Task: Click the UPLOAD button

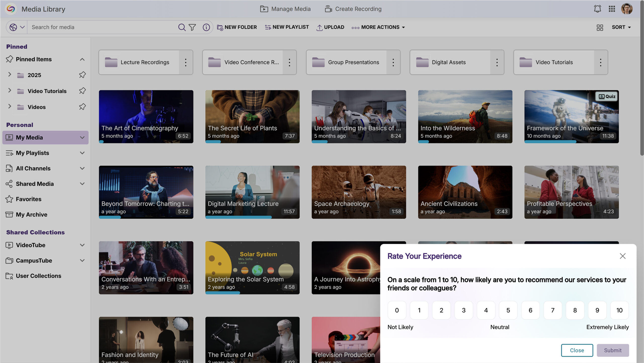Action: click(x=330, y=27)
